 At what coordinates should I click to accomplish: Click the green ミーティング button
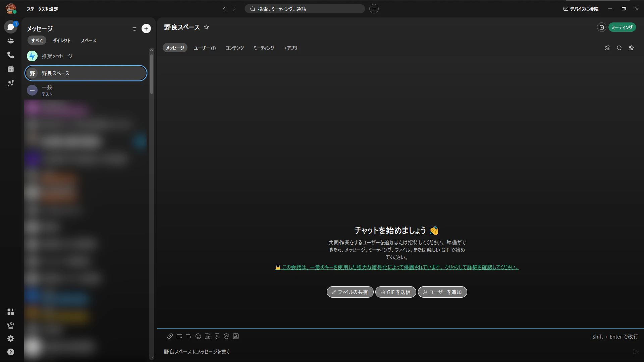click(622, 27)
